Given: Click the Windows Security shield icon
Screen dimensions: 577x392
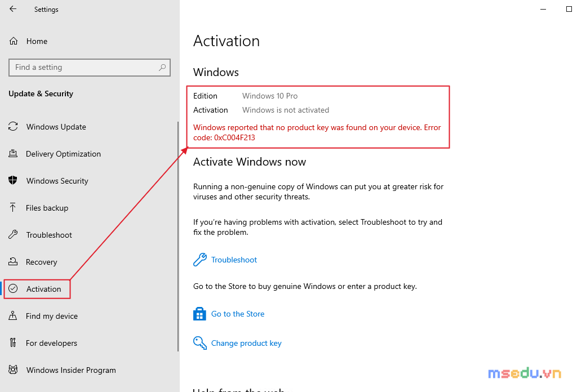Looking at the screenshot, I should pyautogui.click(x=13, y=180).
